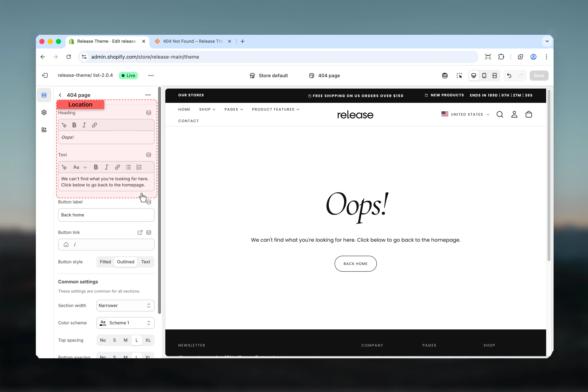Viewport: 588px width, 392px height.
Task: Switch to fullscreen preview mode
Action: (x=495, y=76)
